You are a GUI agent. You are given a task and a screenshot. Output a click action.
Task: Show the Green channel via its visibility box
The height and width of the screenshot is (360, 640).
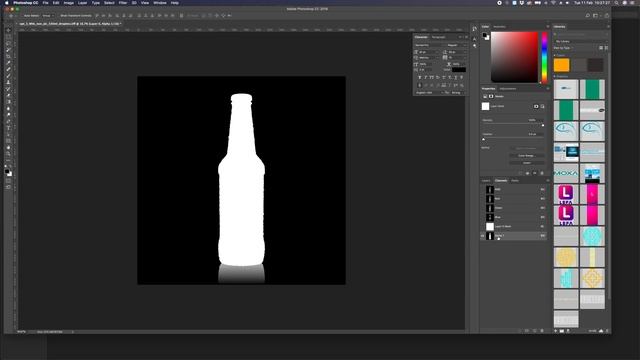[482, 208]
